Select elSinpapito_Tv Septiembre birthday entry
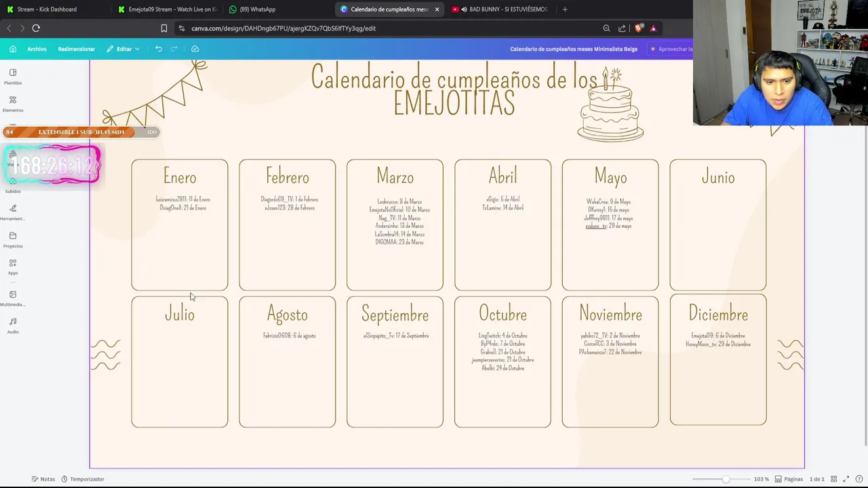Viewport: 868px width, 488px height. tap(396, 335)
